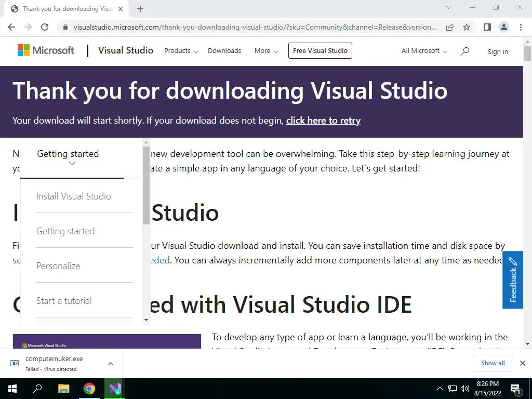The width and height of the screenshot is (532, 399).
Task: Click the dropdown menu's scrollbar thumb
Action: (x=146, y=185)
